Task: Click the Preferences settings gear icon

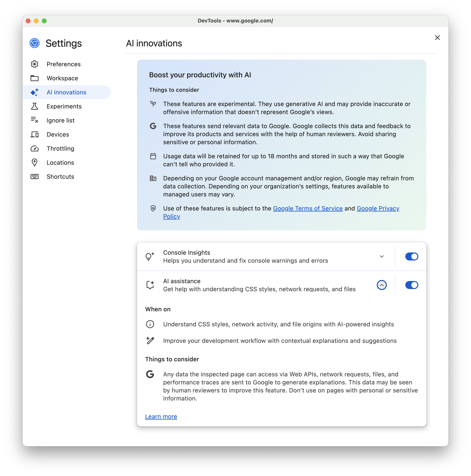Action: (x=35, y=64)
